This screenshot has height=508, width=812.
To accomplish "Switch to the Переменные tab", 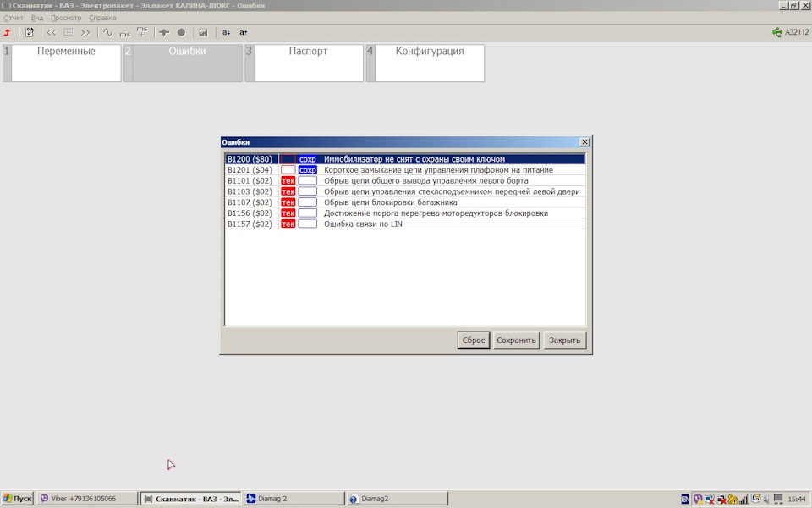I will 62,63.
